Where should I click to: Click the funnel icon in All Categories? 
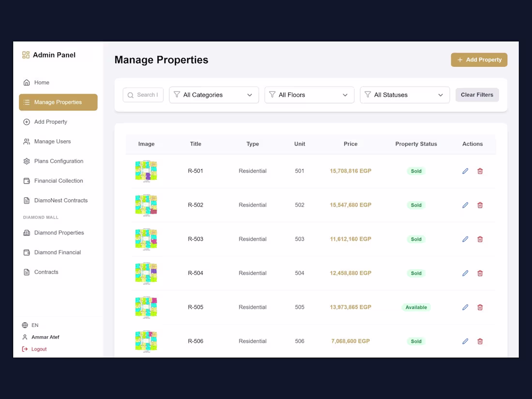point(177,94)
